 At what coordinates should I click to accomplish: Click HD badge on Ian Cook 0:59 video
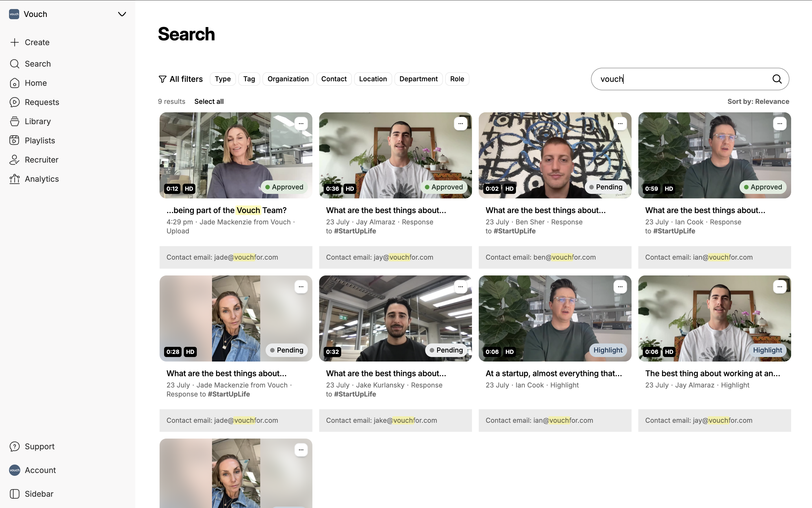pyautogui.click(x=669, y=189)
